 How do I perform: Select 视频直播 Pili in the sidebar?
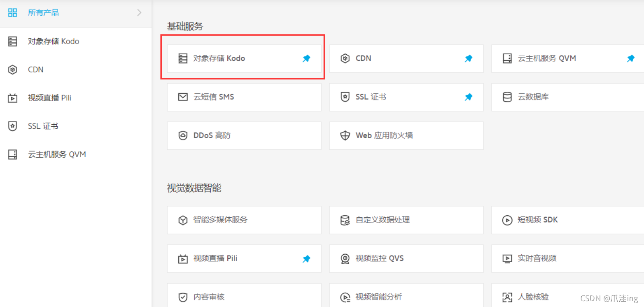(x=76, y=98)
